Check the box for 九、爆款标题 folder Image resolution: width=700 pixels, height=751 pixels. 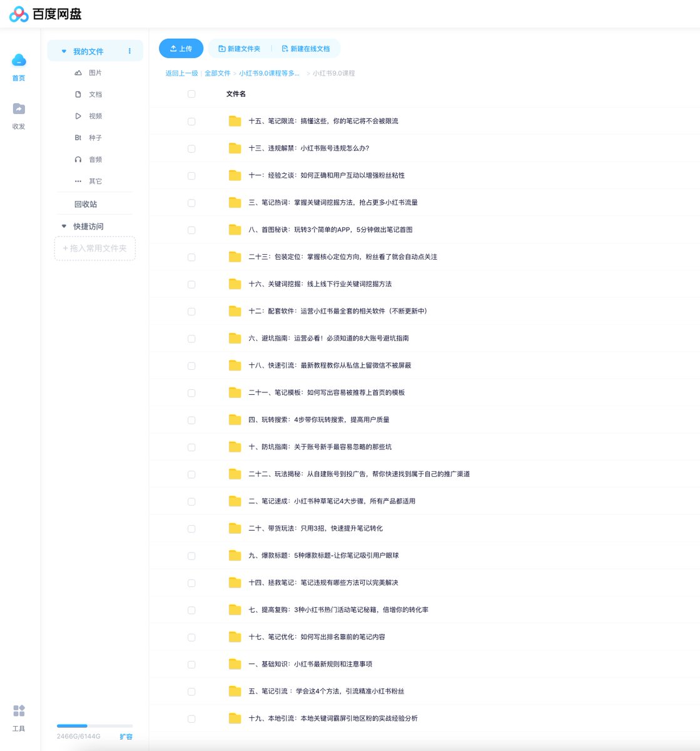[191, 556]
